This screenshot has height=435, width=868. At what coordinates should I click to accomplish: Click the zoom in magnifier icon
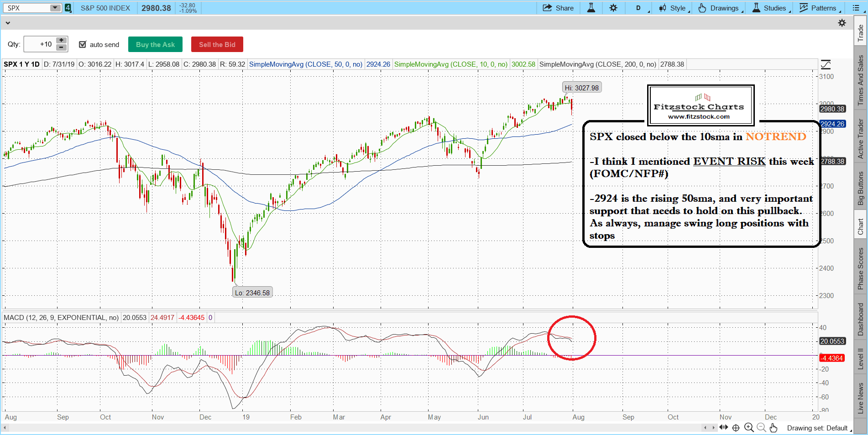point(749,428)
